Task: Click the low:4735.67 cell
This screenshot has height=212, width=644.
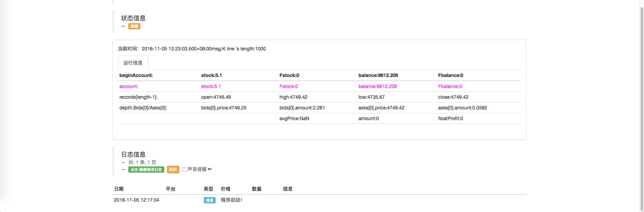Action: (371, 97)
